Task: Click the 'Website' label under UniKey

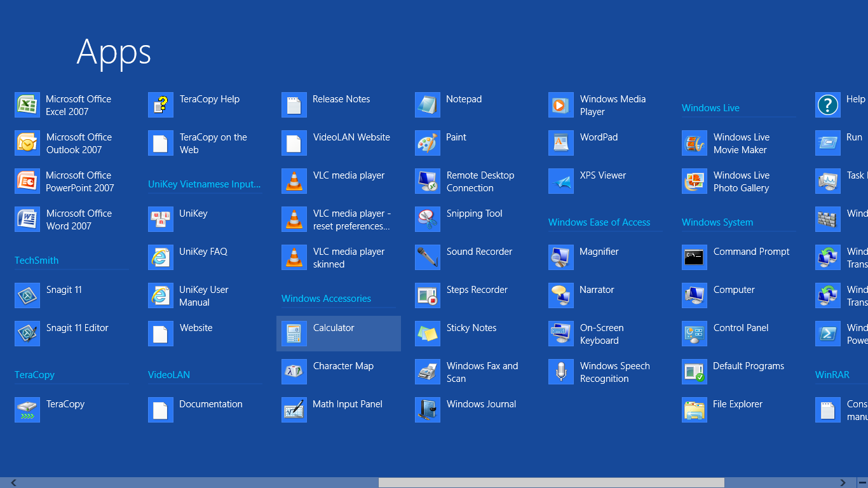Action: coord(196,328)
